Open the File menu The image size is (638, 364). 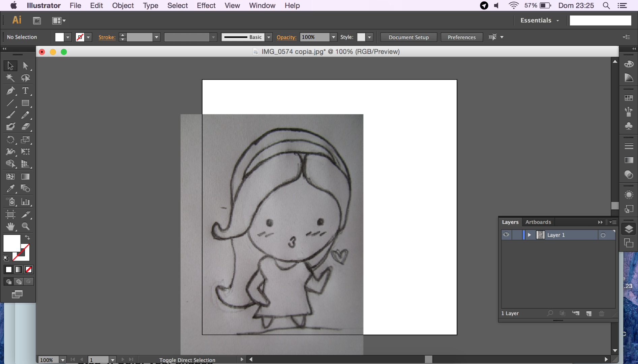coord(75,5)
